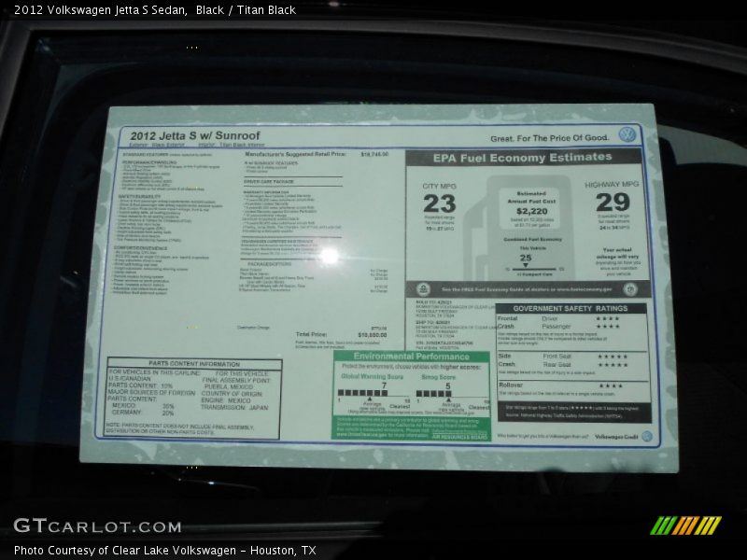
Task: Click the striped color logo beside the caption
Action: [x=685, y=525]
